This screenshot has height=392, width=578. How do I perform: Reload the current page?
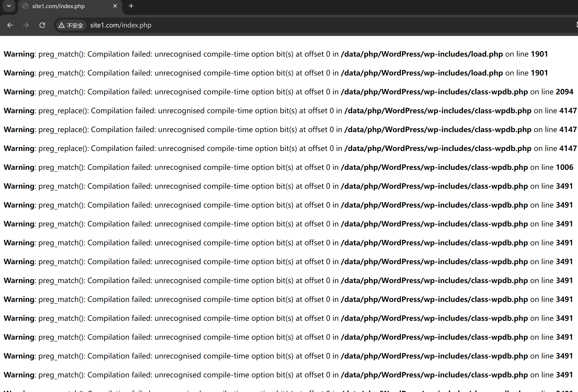tap(42, 25)
